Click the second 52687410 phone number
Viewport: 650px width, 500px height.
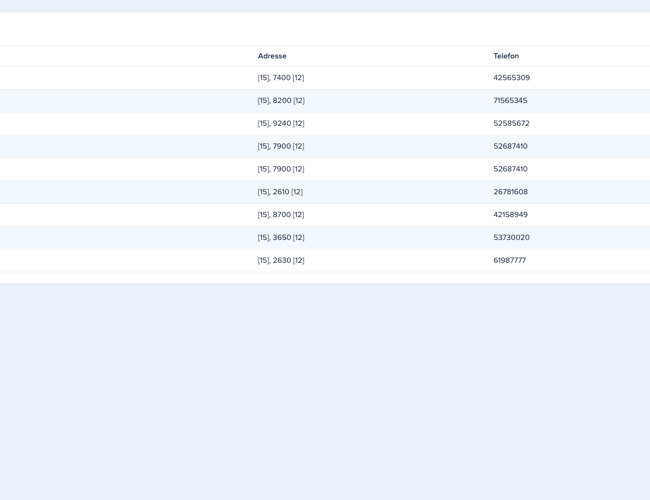pos(510,169)
